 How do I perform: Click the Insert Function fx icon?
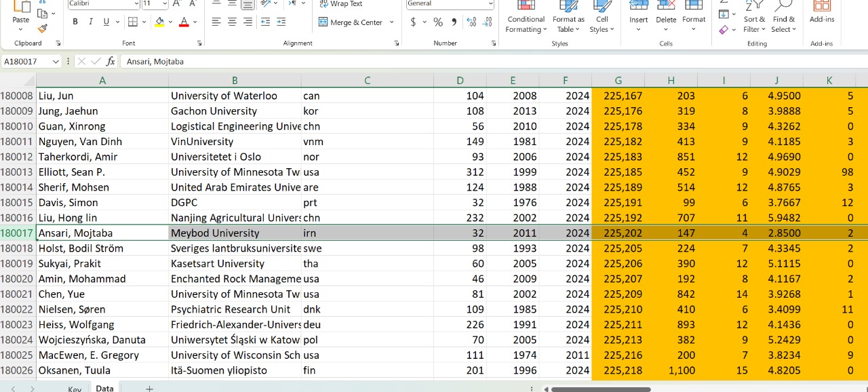coord(111,61)
